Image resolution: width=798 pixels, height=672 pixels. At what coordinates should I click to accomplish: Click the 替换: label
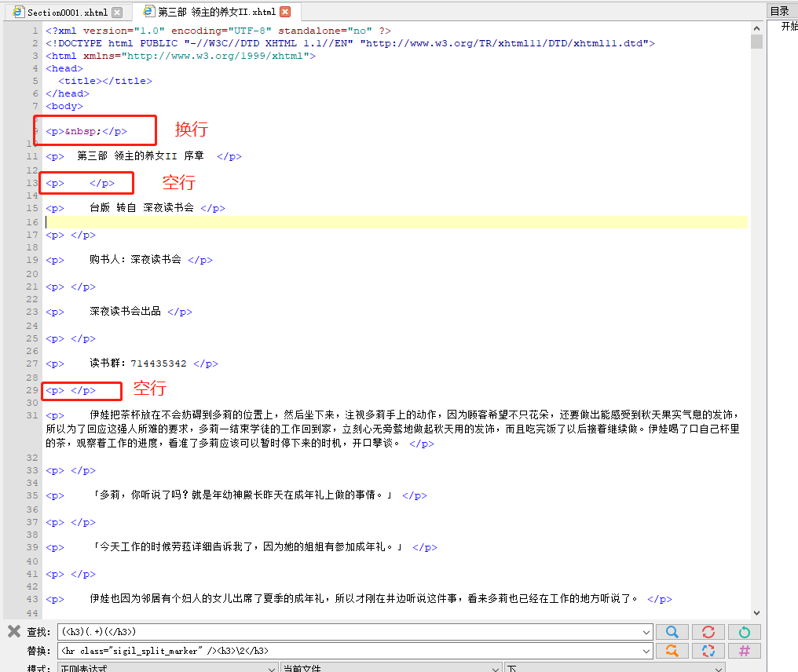(38, 651)
